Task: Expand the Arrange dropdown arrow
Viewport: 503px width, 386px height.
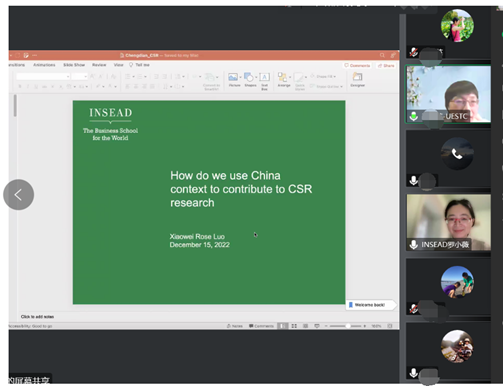Action: (290, 77)
